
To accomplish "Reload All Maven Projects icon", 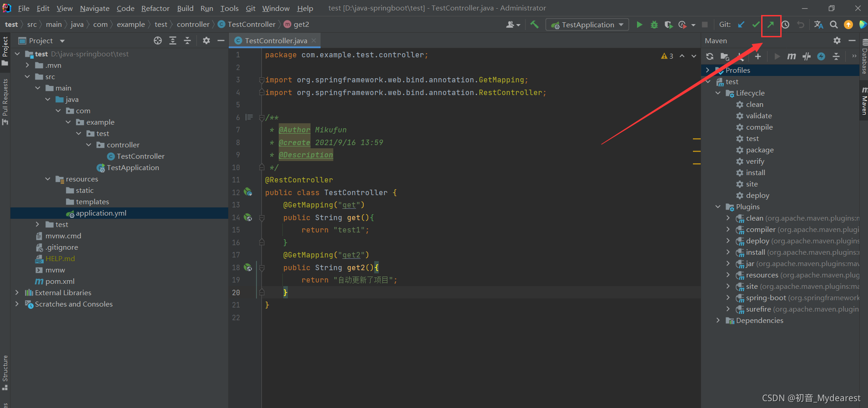I will [x=710, y=56].
